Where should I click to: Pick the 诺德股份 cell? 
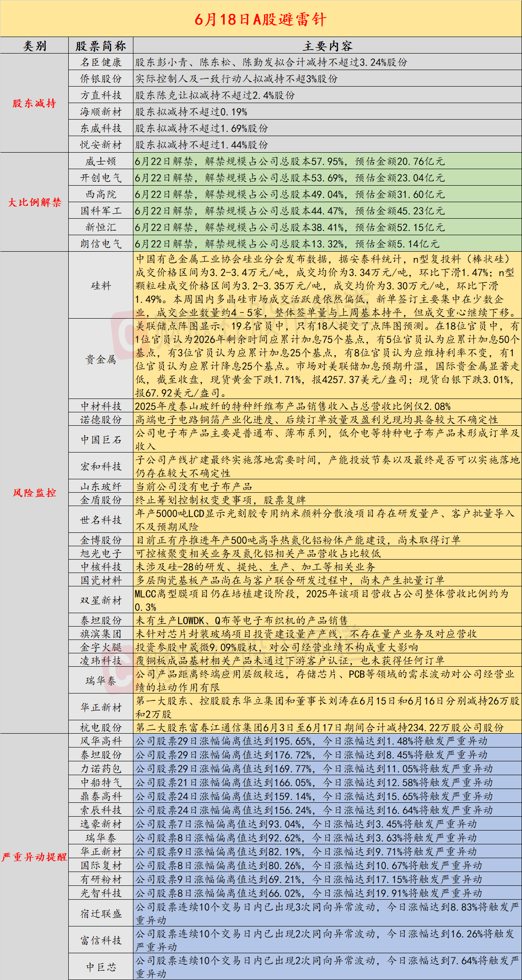coord(101,419)
